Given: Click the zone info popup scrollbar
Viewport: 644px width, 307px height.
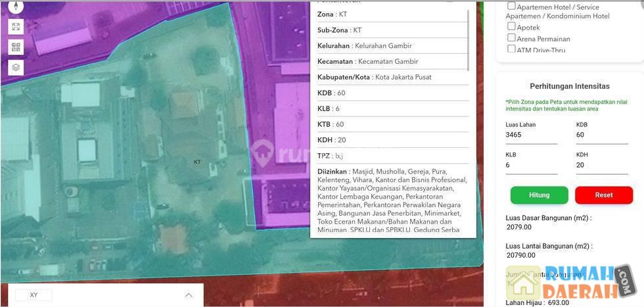Looking at the screenshot, I should tap(469, 39).
